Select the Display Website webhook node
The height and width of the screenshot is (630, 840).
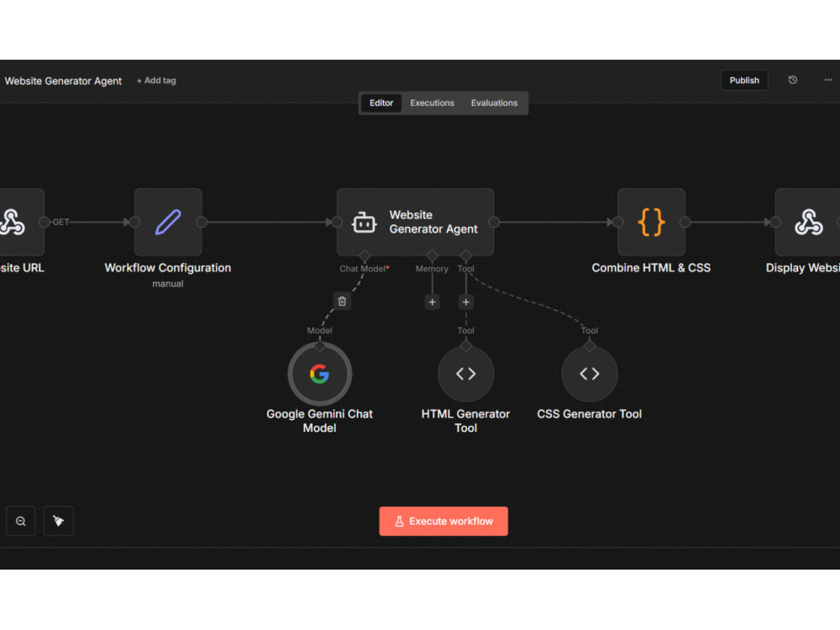point(807,222)
